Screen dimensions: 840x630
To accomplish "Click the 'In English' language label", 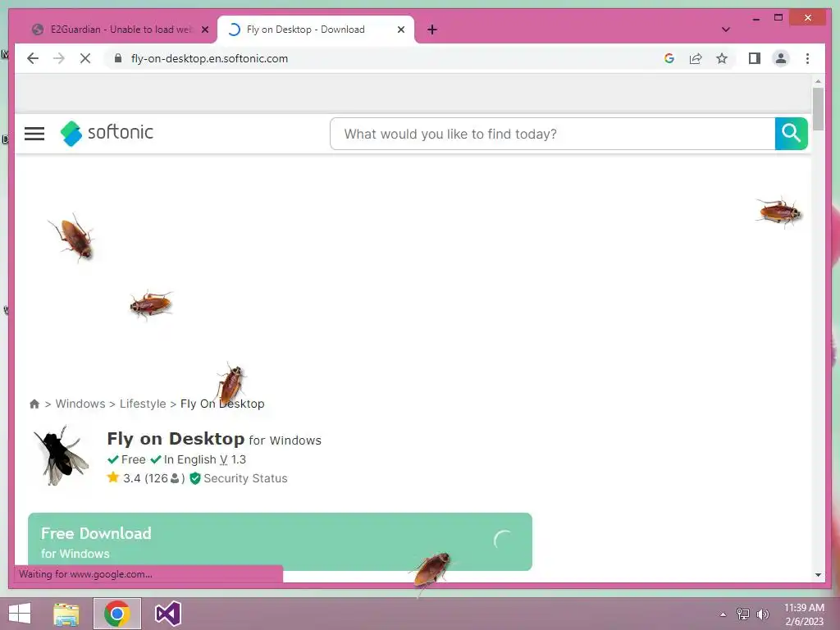I will (x=189, y=459).
